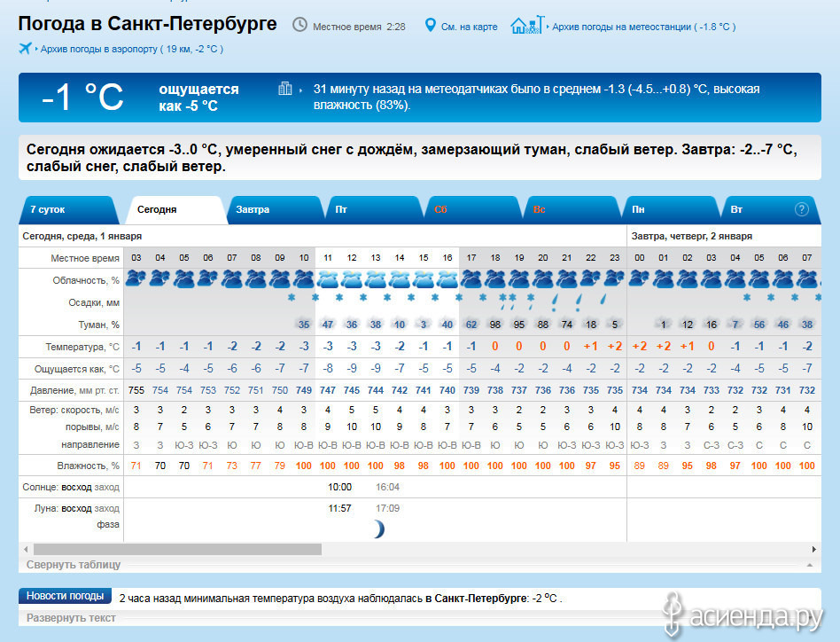Click the moonrise time 11:57
The width and height of the screenshot is (840, 642).
click(x=339, y=508)
